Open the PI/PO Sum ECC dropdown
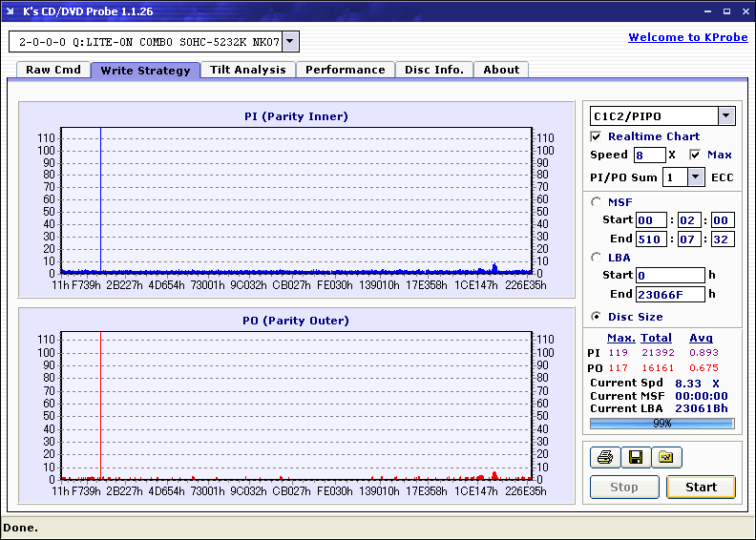The height and width of the screenshot is (540, 756). click(x=696, y=177)
